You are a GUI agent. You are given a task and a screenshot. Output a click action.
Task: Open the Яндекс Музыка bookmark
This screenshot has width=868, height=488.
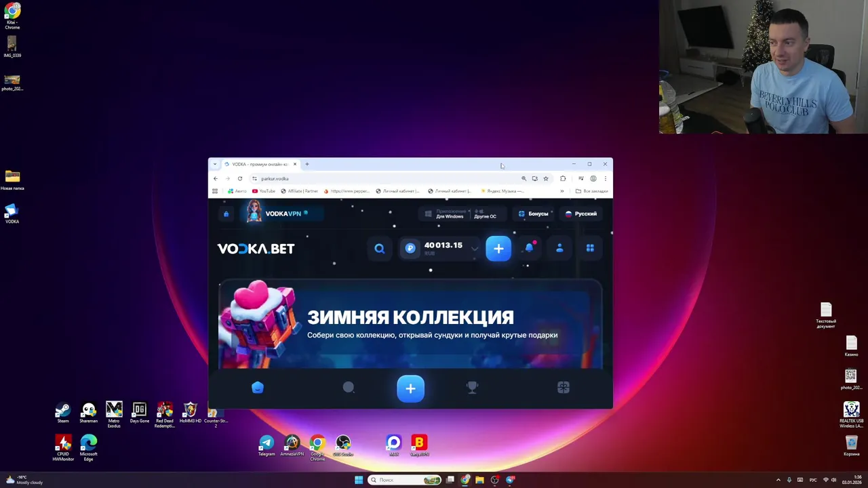(x=502, y=191)
